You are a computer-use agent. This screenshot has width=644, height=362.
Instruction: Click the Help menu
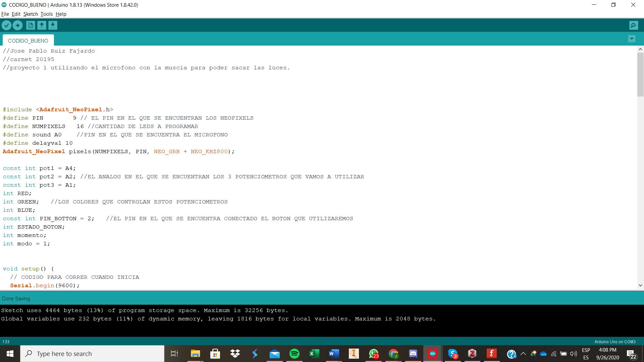point(61,14)
